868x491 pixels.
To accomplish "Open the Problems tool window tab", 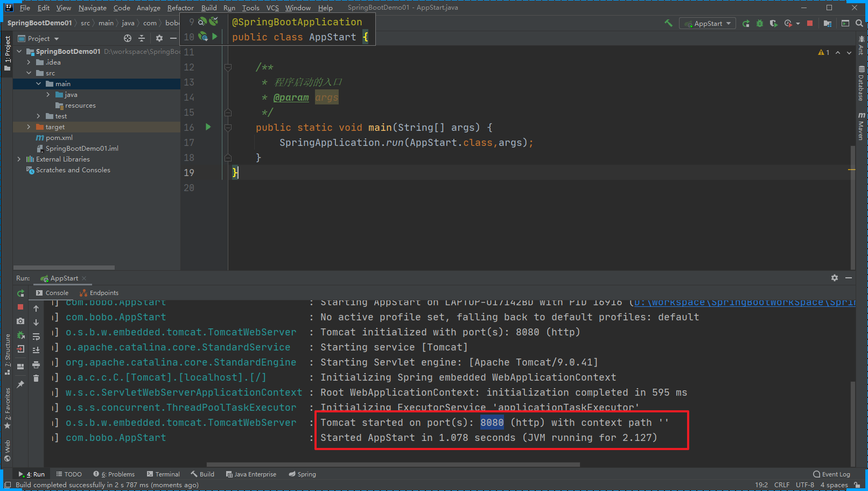I will [x=114, y=474].
